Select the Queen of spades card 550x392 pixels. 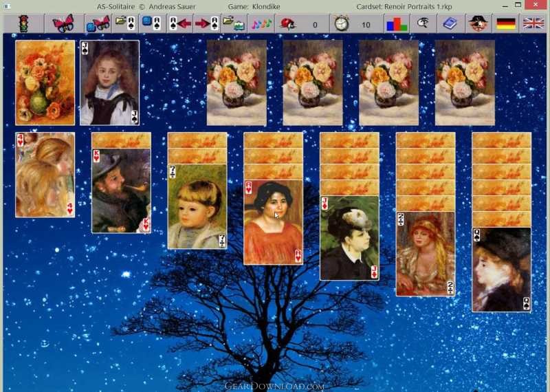502,270
